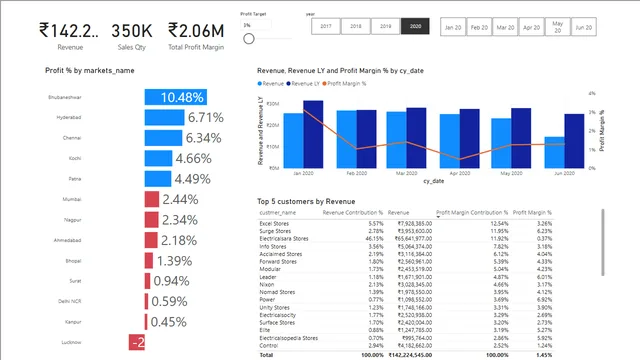640x360 pixels.
Task: Select the Forward Stores row
Action: tap(405, 262)
